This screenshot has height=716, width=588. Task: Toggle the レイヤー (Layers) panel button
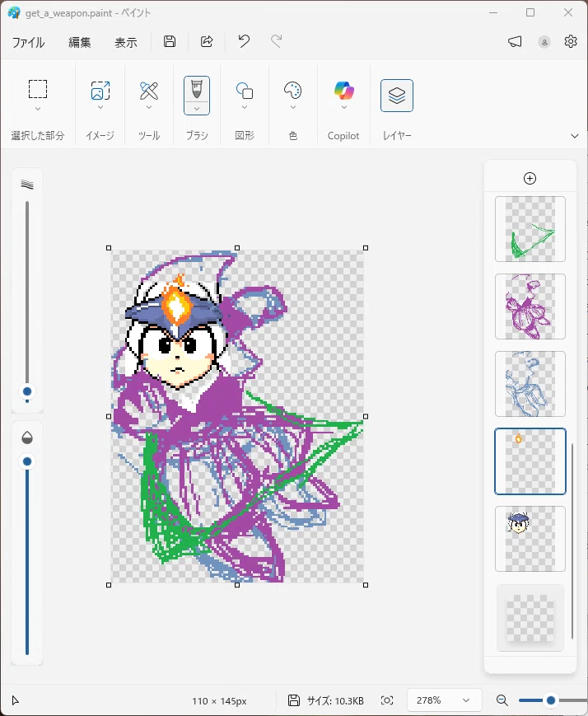click(x=397, y=96)
